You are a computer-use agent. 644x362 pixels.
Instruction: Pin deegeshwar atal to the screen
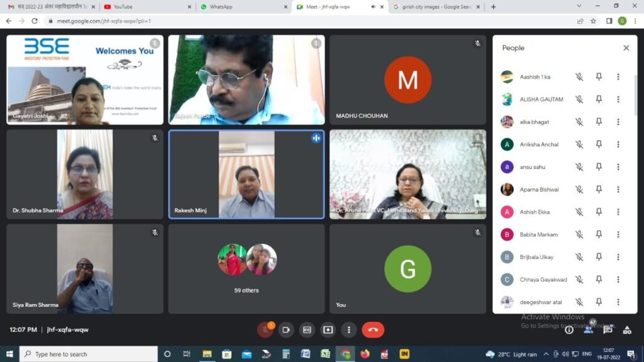599,302
